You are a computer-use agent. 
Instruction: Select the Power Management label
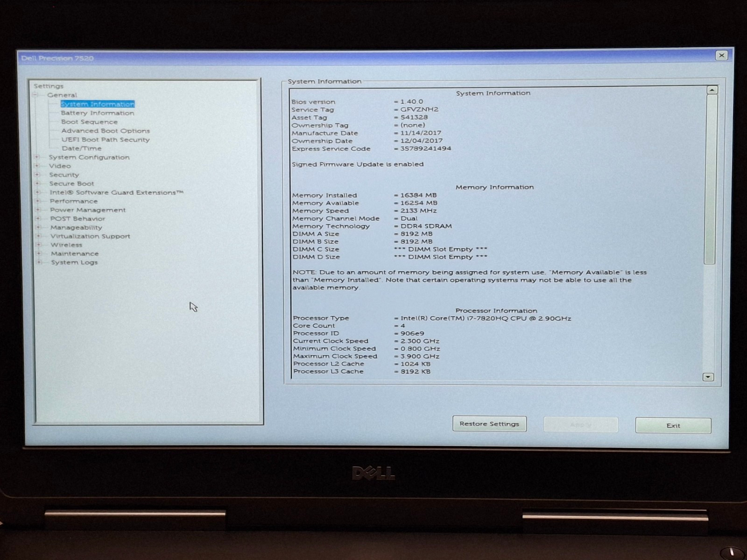click(x=88, y=210)
